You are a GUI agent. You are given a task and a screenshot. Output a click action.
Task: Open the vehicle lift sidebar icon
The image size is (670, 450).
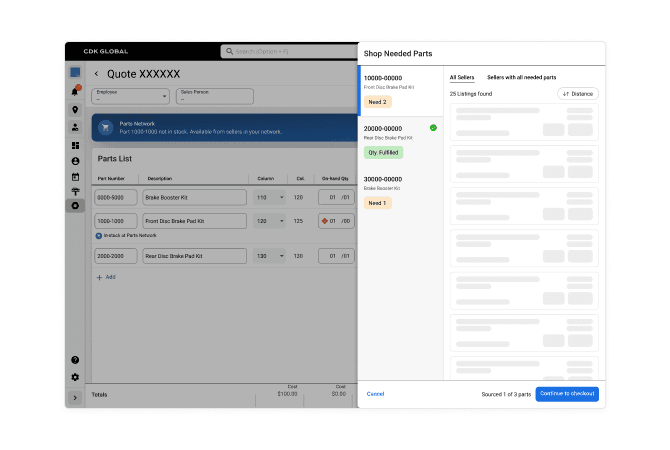[75, 191]
